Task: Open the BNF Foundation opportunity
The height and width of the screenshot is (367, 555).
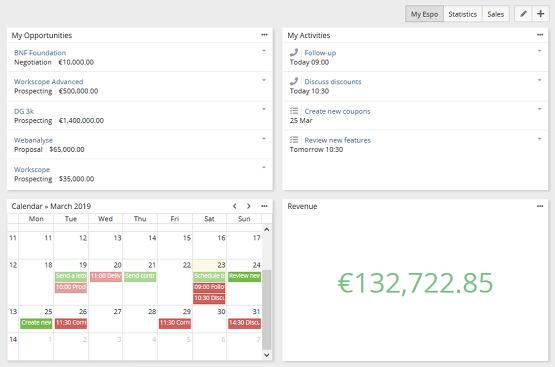Action: (40, 53)
